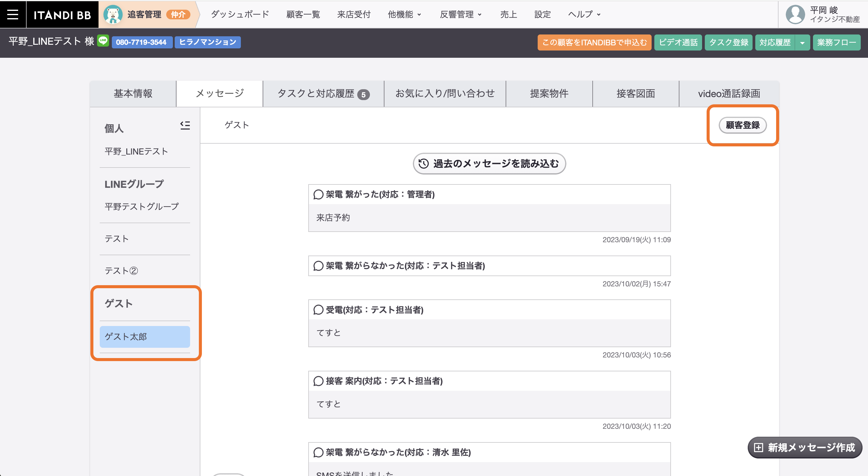Click the 5 count badge on タスクと対応履歴
This screenshot has height=476, width=868.
click(x=363, y=95)
